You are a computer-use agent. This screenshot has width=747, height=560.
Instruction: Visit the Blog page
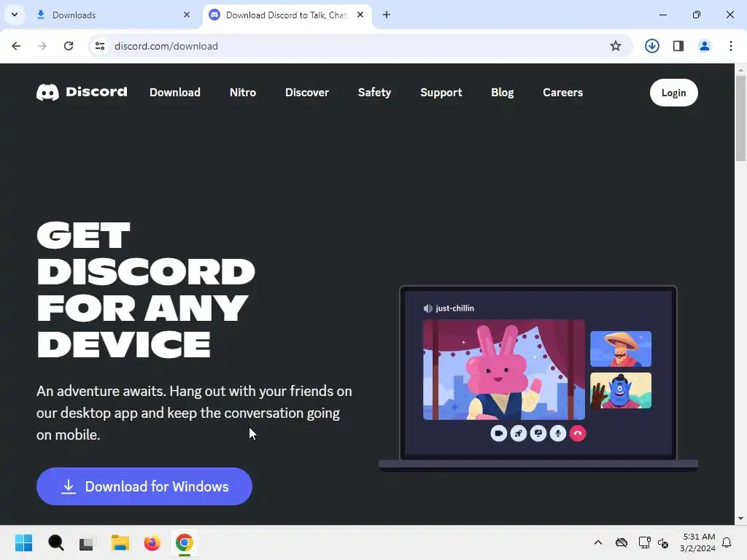tap(502, 93)
